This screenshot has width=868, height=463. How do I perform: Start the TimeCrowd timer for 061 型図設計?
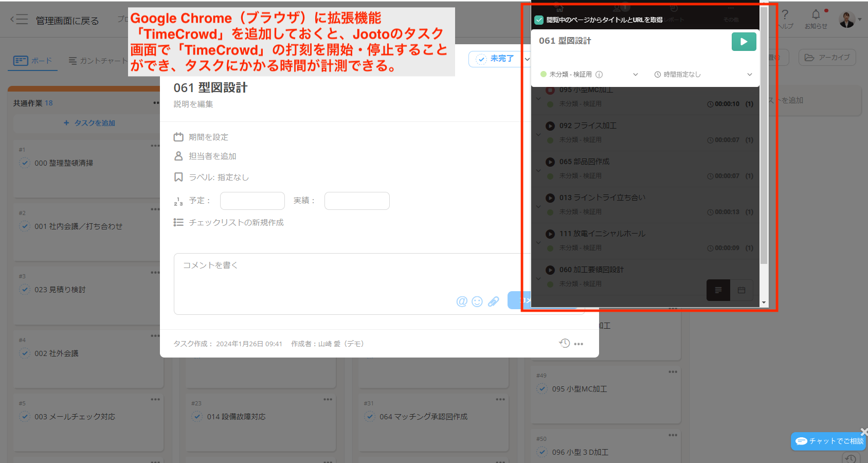[x=744, y=42]
